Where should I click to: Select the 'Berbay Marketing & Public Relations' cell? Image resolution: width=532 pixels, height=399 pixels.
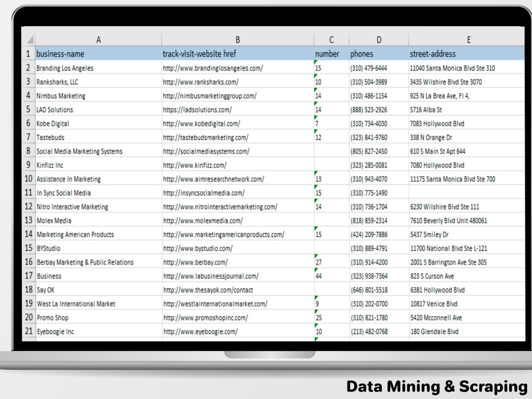[x=98, y=262]
